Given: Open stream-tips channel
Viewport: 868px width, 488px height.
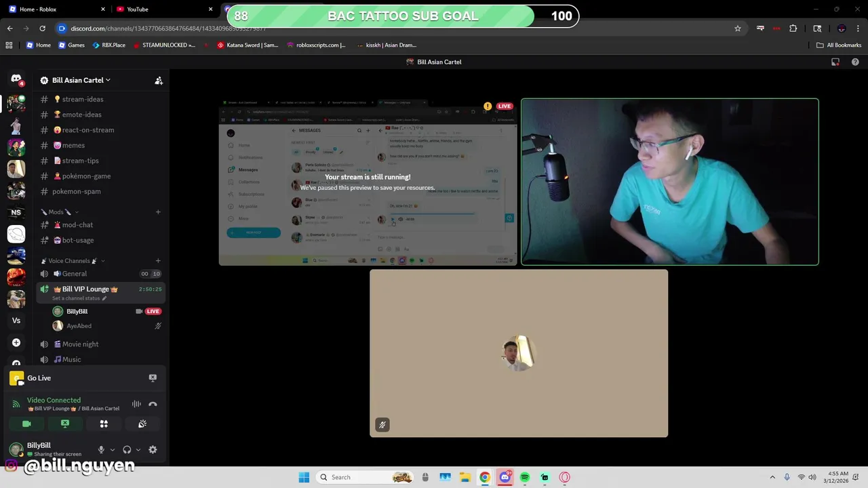Looking at the screenshot, I should coord(102,161).
